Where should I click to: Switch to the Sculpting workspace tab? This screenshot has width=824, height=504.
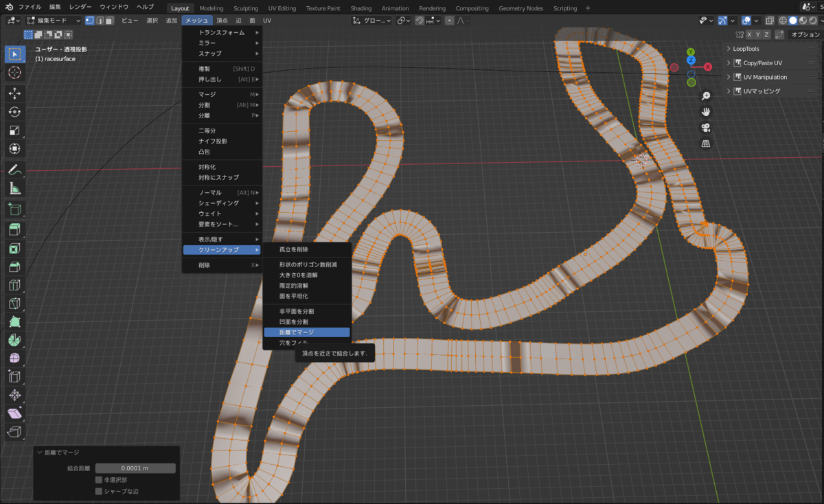tap(246, 8)
